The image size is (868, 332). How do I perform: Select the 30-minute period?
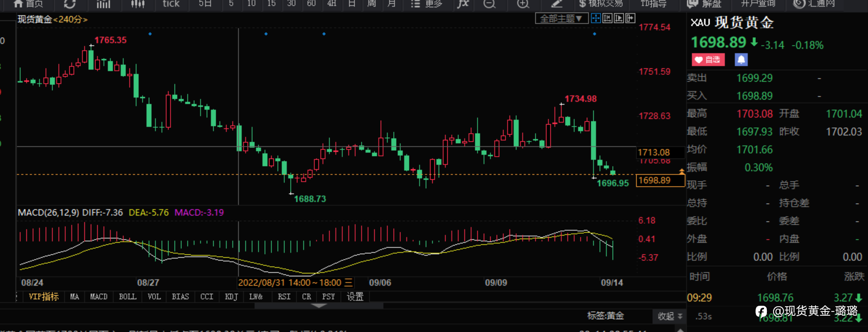(292, 4)
